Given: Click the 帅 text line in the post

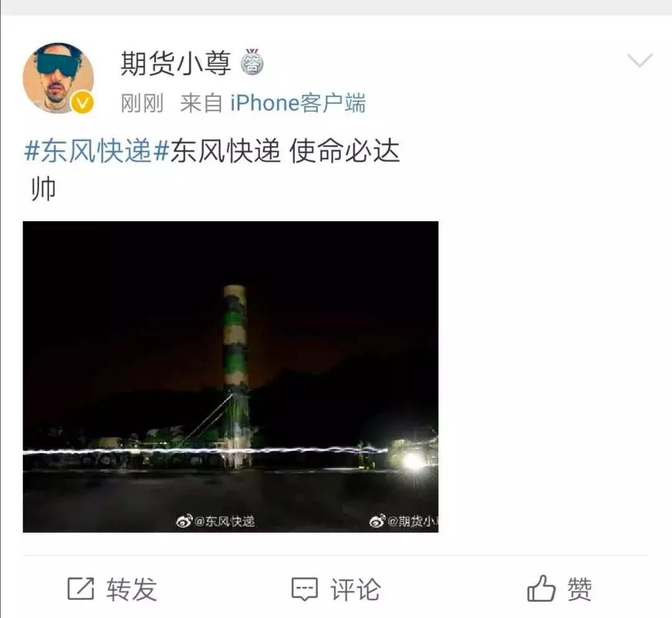Looking at the screenshot, I should pyautogui.click(x=44, y=189).
